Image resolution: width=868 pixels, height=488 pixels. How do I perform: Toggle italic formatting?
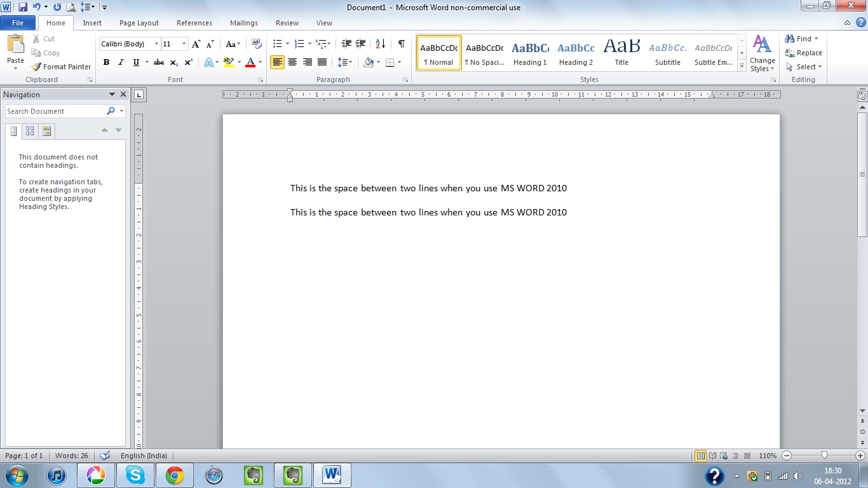(x=121, y=62)
